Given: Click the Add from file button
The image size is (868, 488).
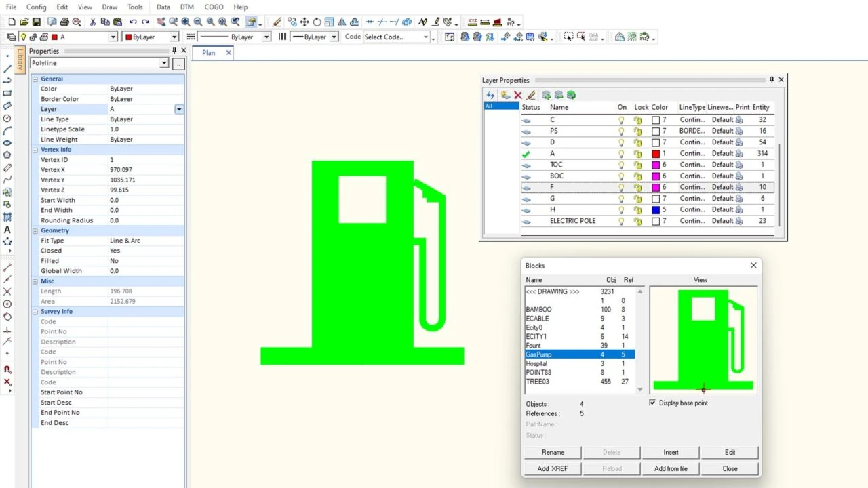Looking at the screenshot, I should coord(671,468).
